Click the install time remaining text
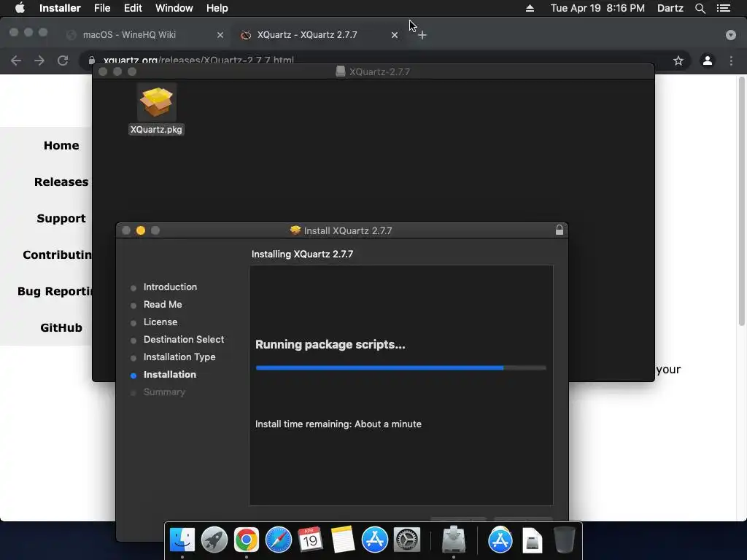The height and width of the screenshot is (560, 747). pos(338,424)
